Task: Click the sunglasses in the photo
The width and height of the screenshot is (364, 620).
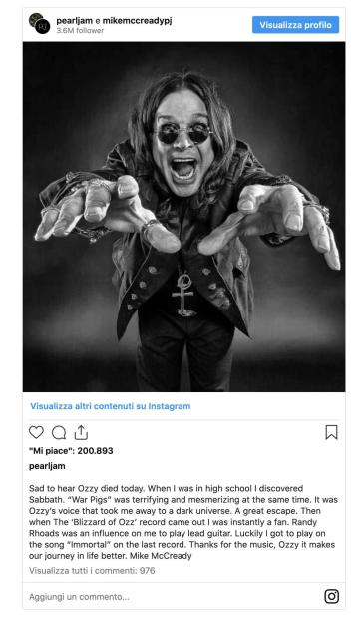Action: (183, 133)
